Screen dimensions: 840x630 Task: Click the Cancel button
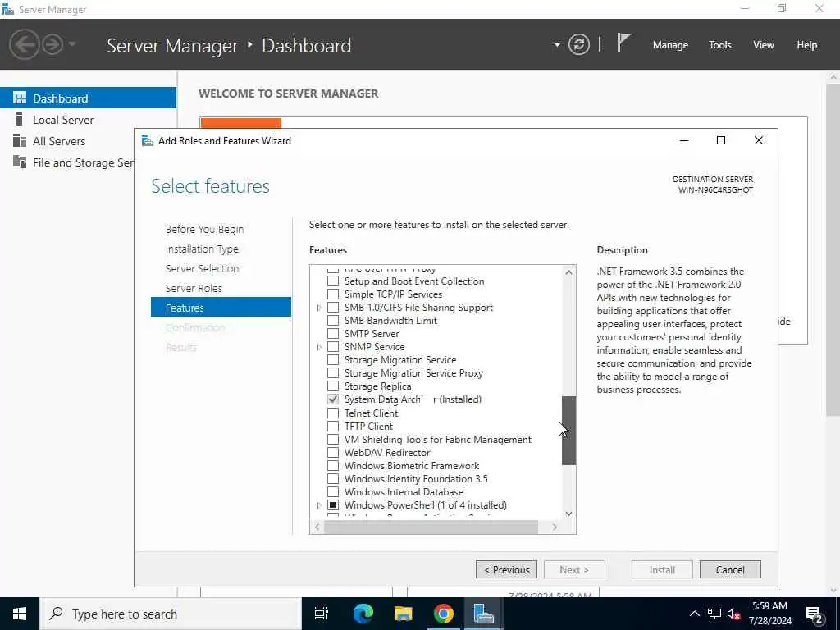click(x=730, y=570)
